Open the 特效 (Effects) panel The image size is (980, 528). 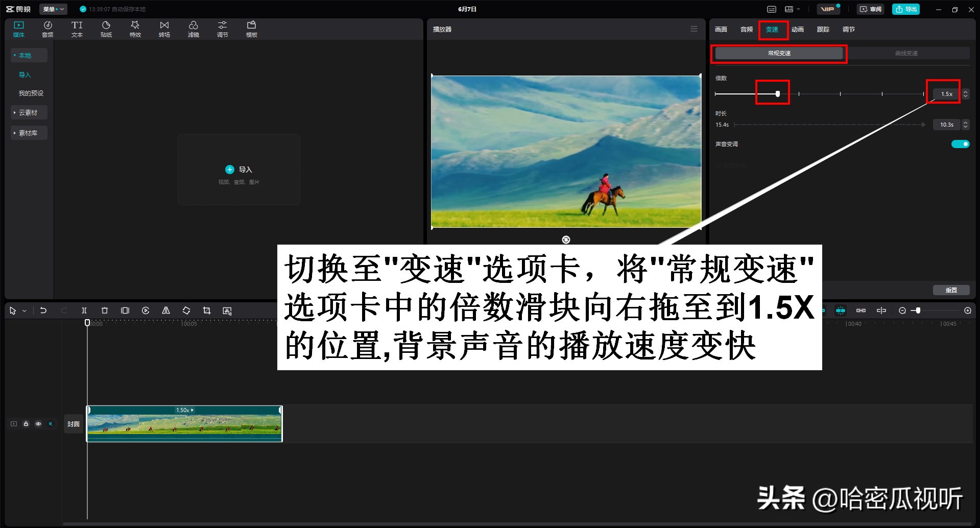coord(135,29)
